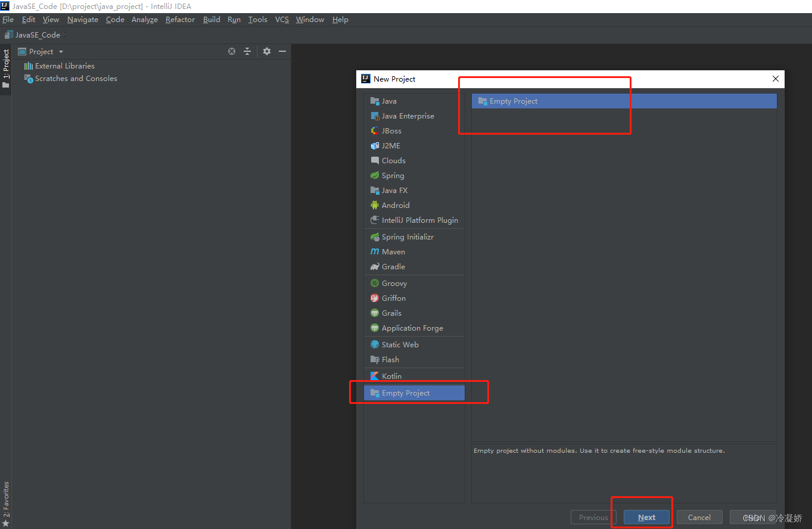The height and width of the screenshot is (529, 812).
Task: Open the File menu
Action: click(8, 20)
